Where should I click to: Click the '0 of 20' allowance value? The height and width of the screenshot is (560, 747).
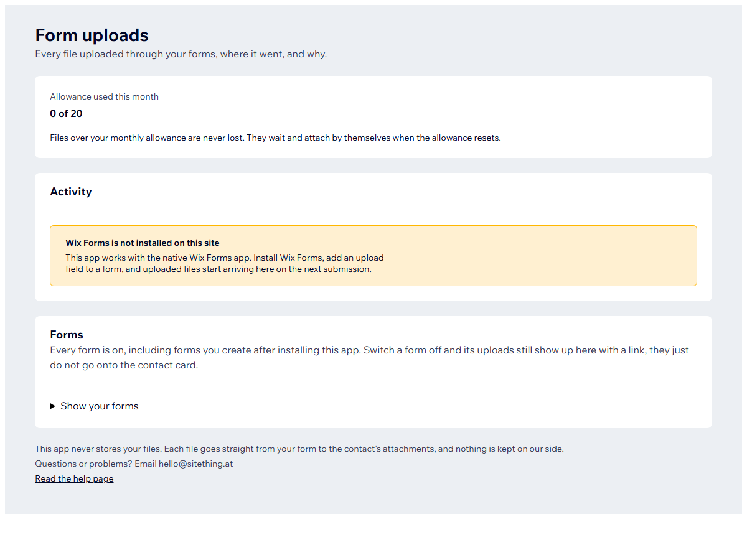(66, 114)
